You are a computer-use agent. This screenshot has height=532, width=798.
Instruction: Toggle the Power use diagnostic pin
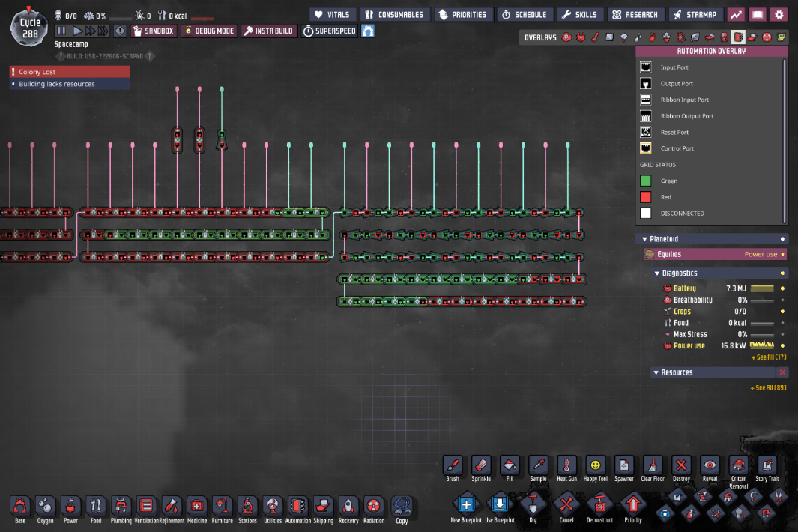pyautogui.click(x=782, y=346)
